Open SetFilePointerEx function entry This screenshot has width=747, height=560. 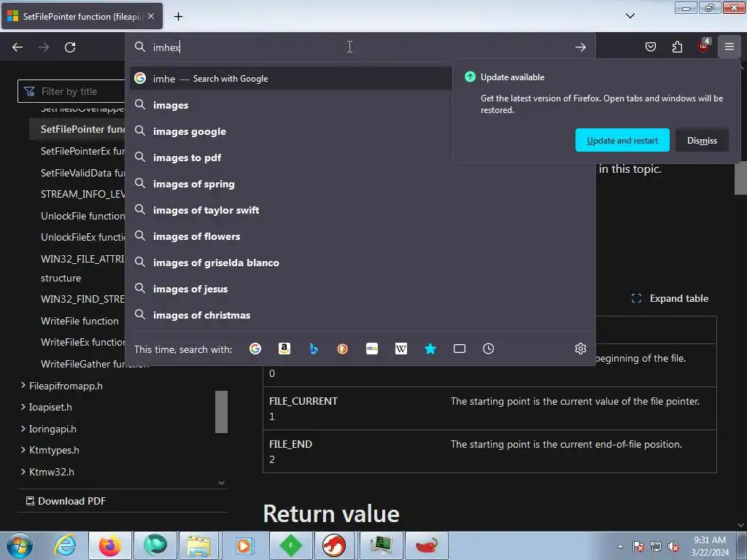point(82,151)
